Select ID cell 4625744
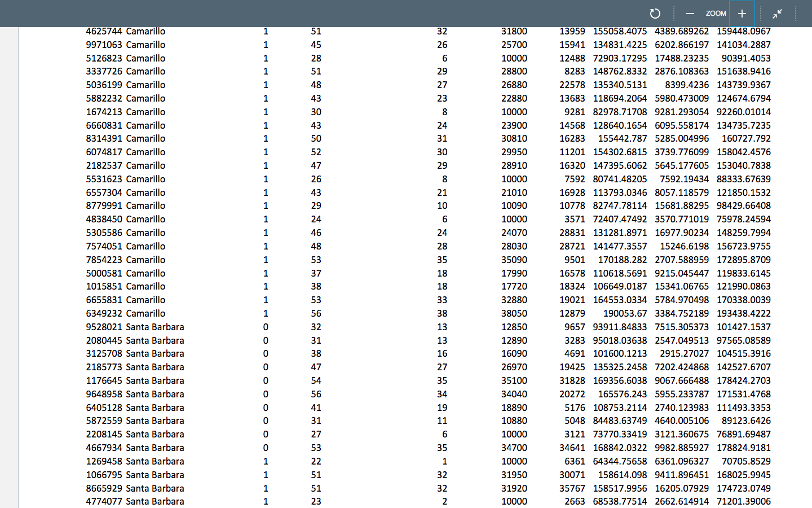This screenshot has height=508, width=812. pyautogui.click(x=104, y=31)
